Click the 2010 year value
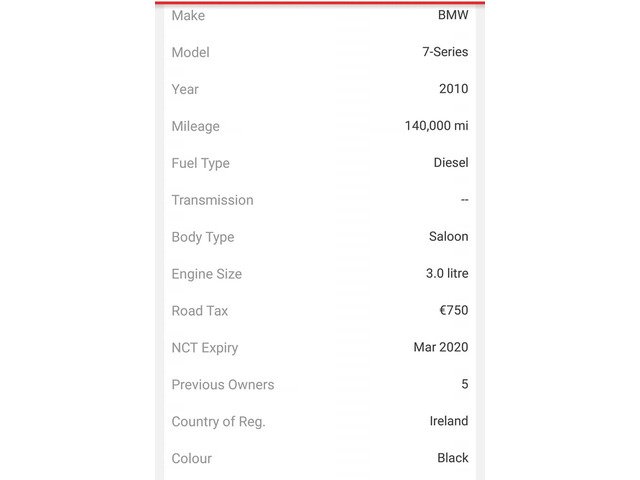Screen dimensions: 640x480 [x=453, y=89]
